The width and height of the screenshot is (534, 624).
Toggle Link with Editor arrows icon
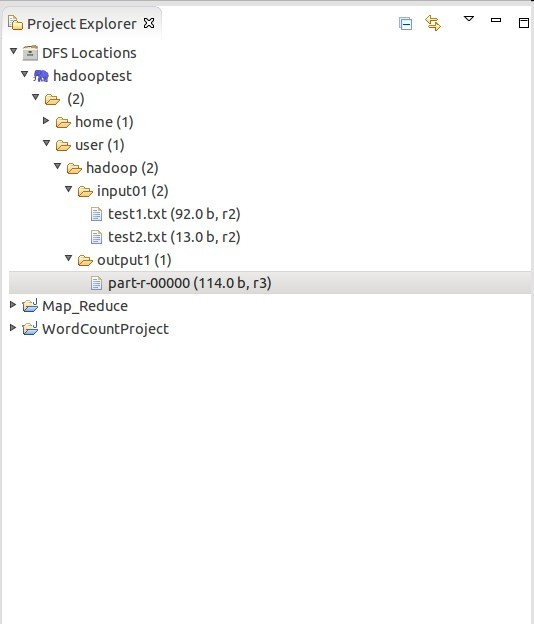point(433,23)
